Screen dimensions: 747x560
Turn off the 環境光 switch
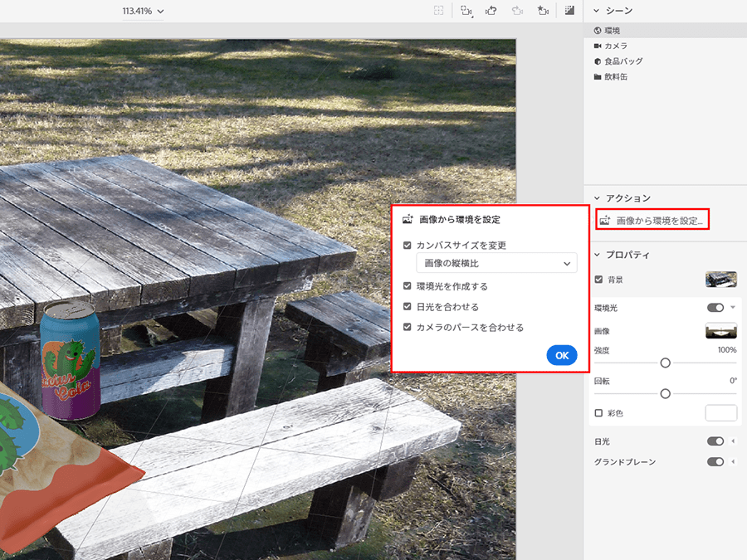pos(715,308)
